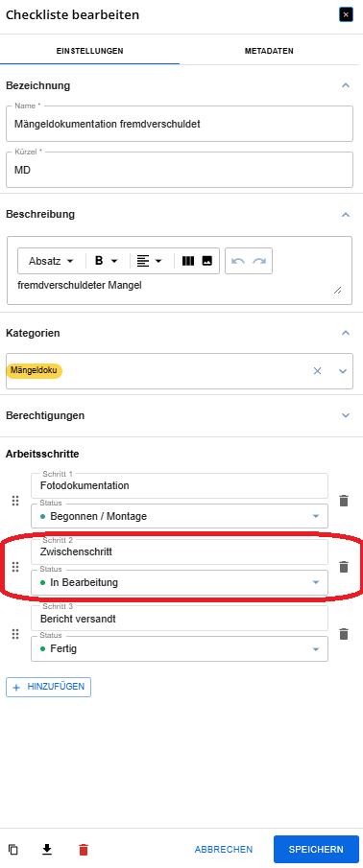Switch to the Einstellungen tab
The height and width of the screenshot is (868, 363).
89,51
